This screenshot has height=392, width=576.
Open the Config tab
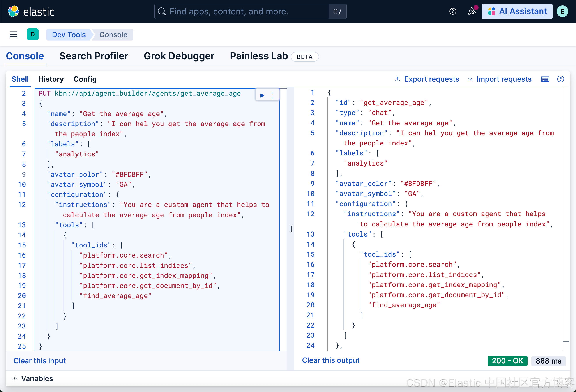click(85, 79)
